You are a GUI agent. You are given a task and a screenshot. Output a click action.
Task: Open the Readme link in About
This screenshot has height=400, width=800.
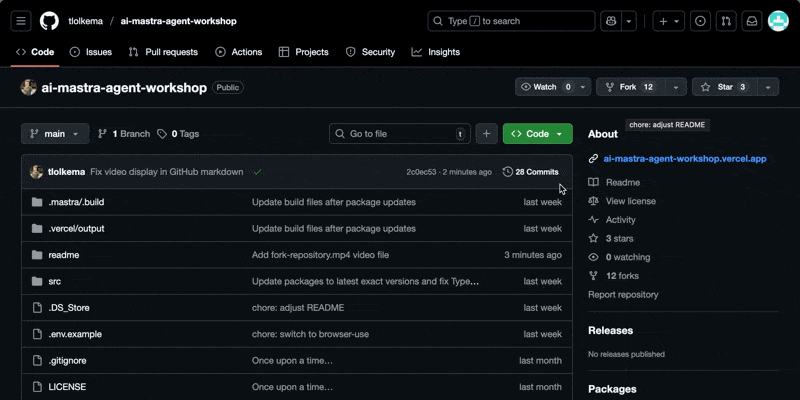tap(622, 182)
